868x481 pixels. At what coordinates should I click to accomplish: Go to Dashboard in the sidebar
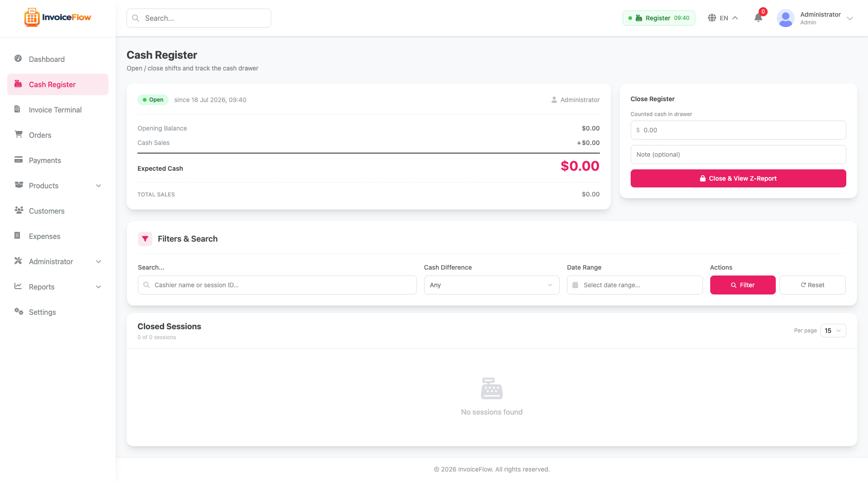pos(58,59)
